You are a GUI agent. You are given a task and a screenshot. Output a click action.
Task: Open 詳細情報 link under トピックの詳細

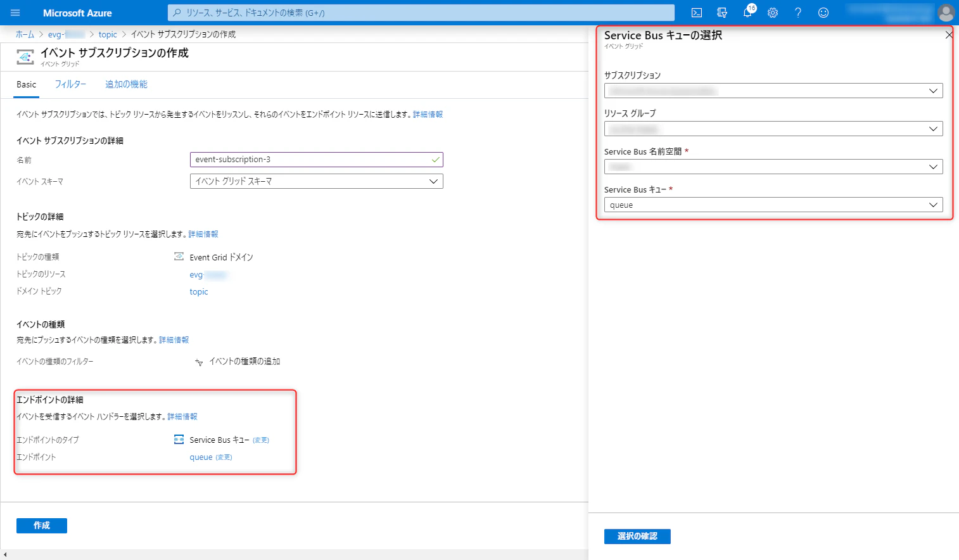(x=203, y=234)
